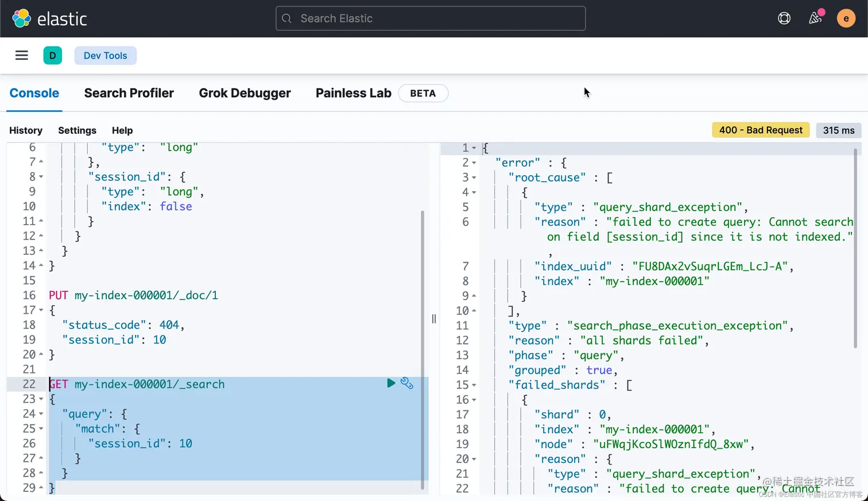Viewport: 868px width, 501px height.
Task: Collapse editor line 8 session_id block
Action: (41, 177)
